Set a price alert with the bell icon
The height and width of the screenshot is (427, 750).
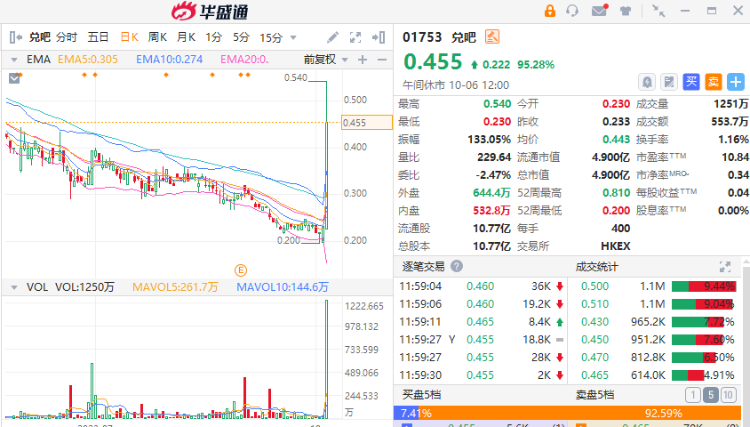click(x=647, y=82)
